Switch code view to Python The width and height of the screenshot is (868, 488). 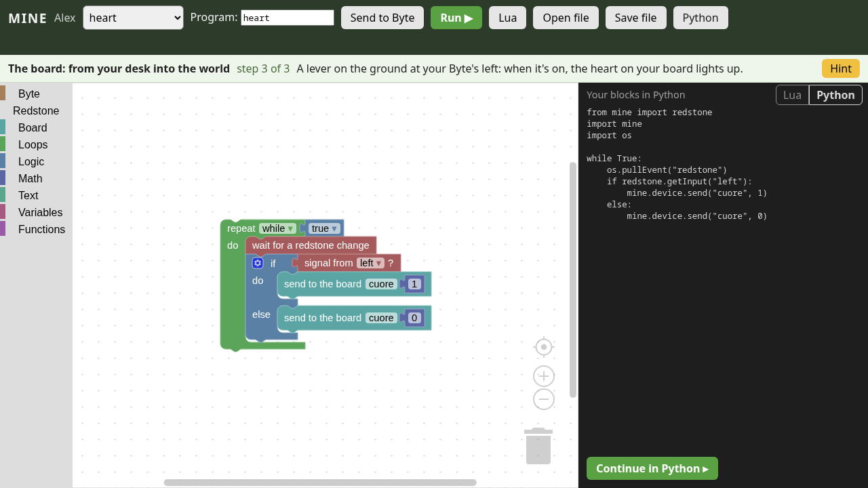(835, 95)
